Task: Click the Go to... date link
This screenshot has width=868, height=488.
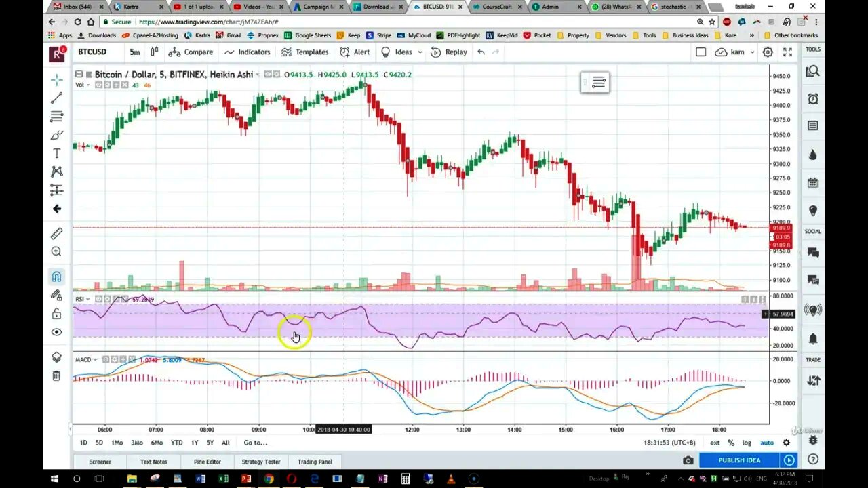Action: [255, 443]
